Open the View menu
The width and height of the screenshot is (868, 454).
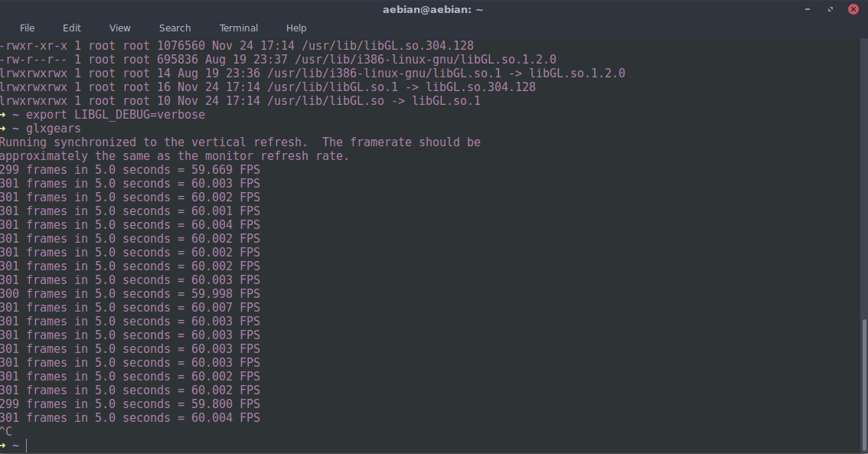click(x=119, y=28)
